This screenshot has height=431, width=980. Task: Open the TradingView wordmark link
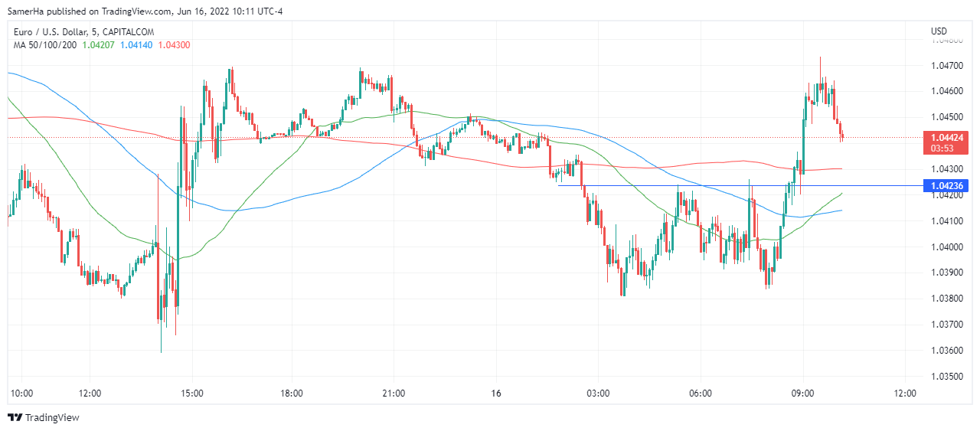(52, 417)
